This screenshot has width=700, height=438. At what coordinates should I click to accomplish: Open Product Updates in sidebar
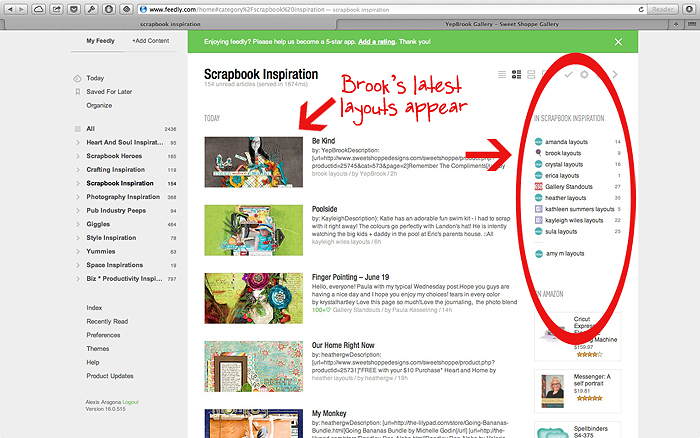tap(110, 376)
